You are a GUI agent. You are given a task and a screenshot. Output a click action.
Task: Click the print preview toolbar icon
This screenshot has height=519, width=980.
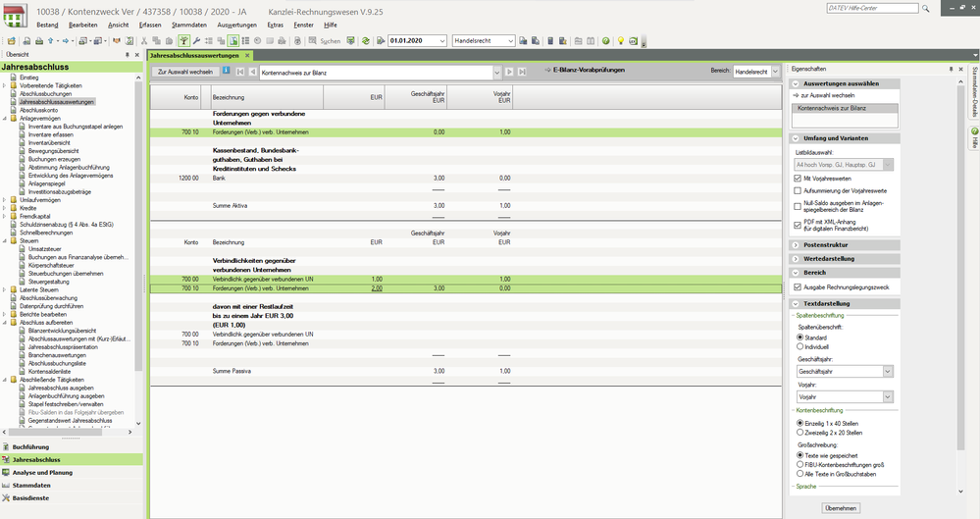[x=26, y=40]
